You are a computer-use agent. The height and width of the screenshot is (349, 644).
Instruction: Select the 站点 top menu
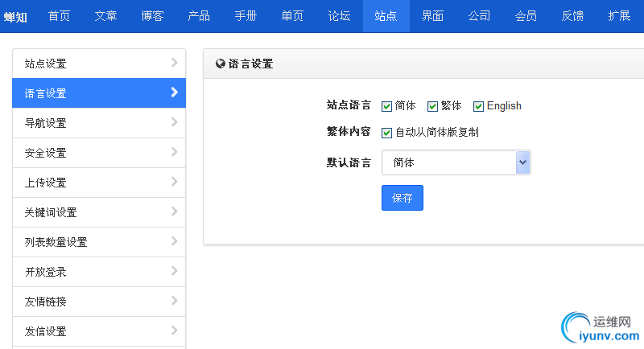(386, 16)
